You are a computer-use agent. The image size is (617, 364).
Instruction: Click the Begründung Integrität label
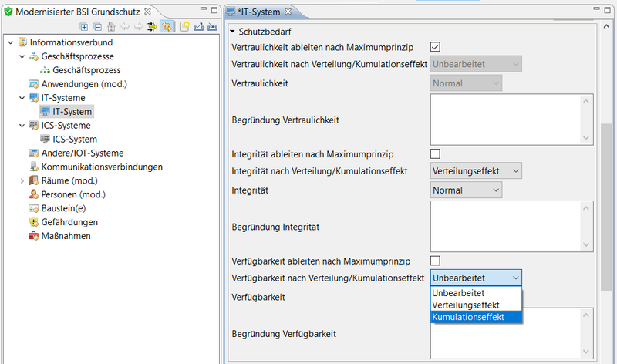pyautogui.click(x=275, y=227)
